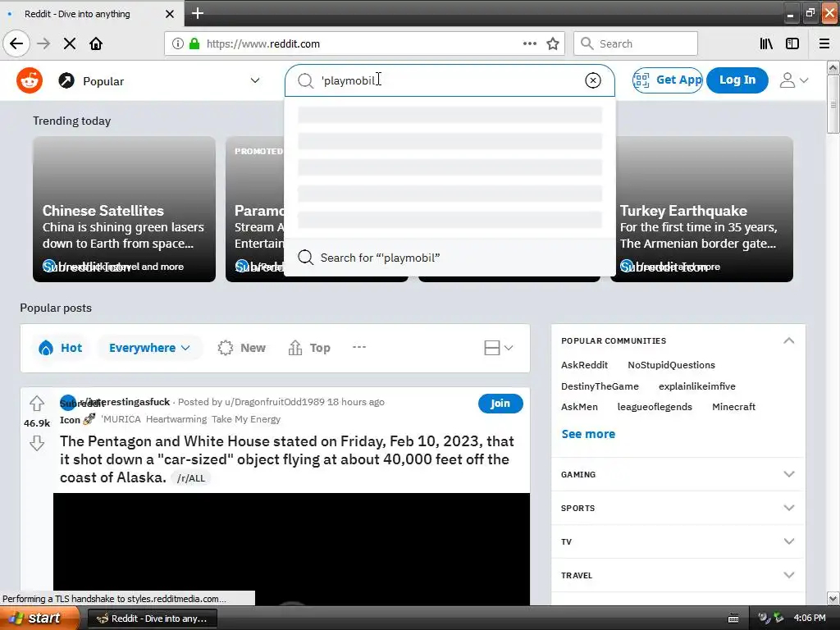Open See more communities link
Viewport: 840px width, 630px height.
[x=588, y=434]
